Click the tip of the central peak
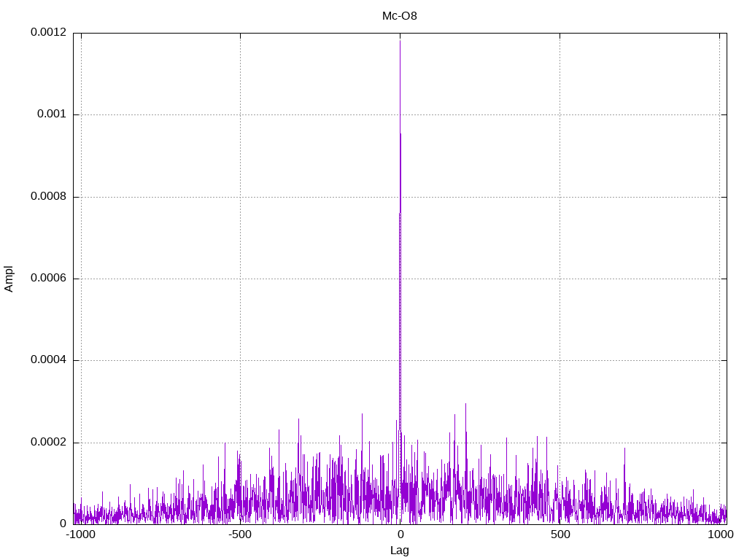This screenshot has height=560, width=747. pos(400,41)
